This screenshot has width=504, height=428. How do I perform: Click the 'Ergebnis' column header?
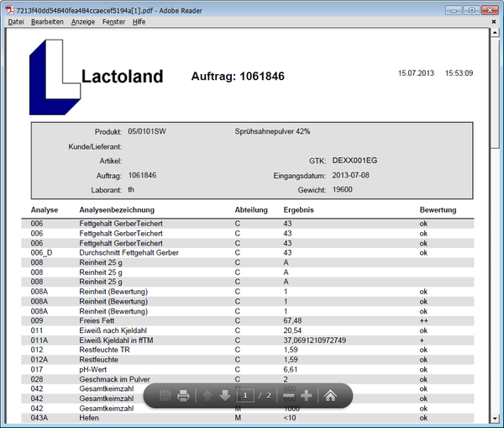[298, 210]
